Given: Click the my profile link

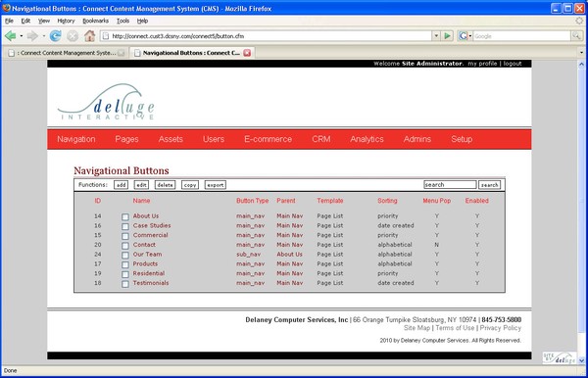Looking at the screenshot, I should 482,64.
